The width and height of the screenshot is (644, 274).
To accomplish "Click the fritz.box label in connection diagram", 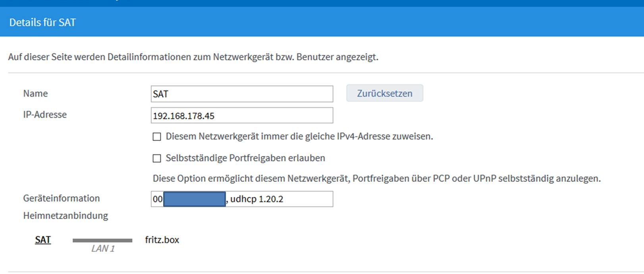I will pyautogui.click(x=162, y=240).
